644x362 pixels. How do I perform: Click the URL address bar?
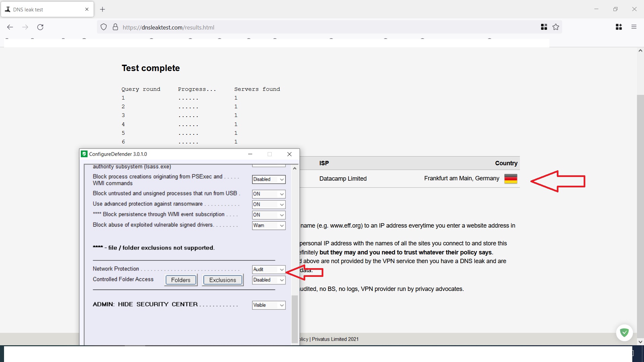[x=302, y=27]
